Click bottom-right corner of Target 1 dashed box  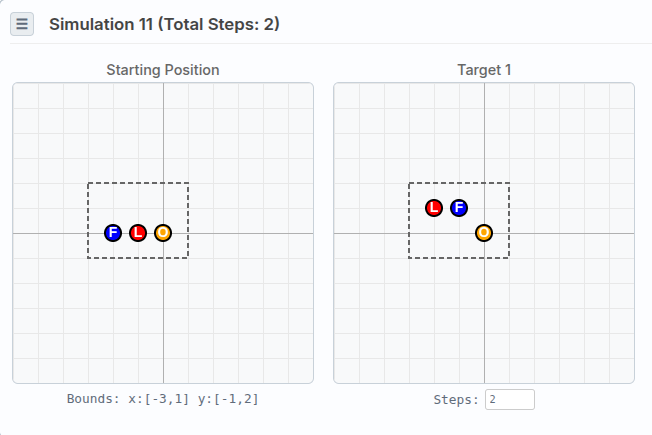coord(509,258)
